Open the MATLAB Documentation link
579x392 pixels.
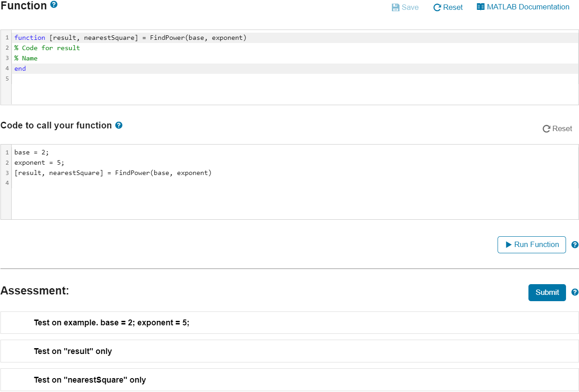(x=527, y=7)
